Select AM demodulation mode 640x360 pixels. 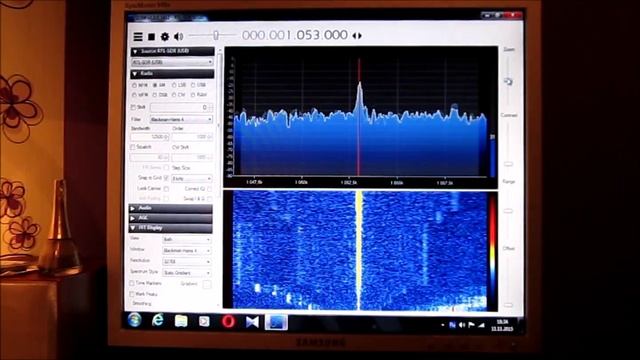(x=155, y=85)
